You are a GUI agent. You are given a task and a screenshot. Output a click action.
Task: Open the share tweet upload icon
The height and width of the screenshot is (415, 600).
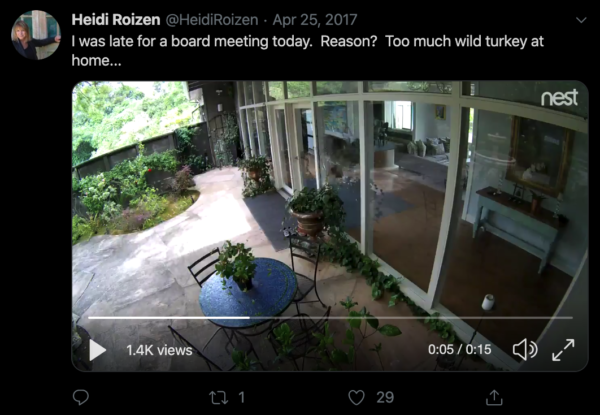(494, 397)
